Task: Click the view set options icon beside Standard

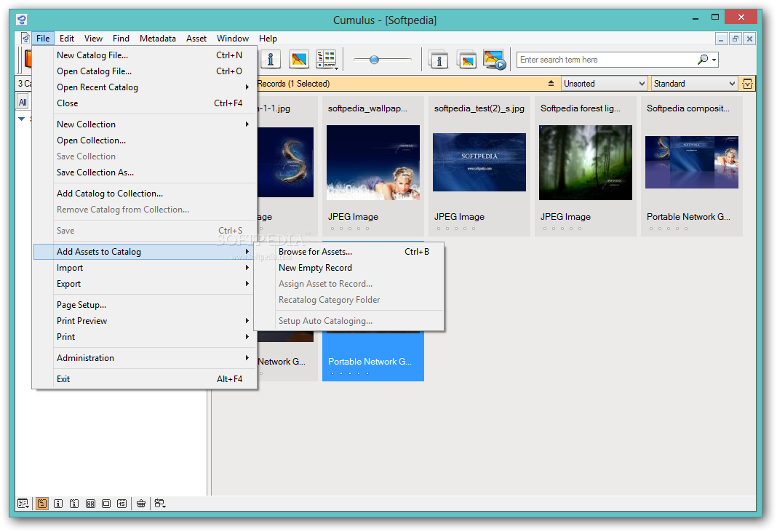Action: pos(747,83)
